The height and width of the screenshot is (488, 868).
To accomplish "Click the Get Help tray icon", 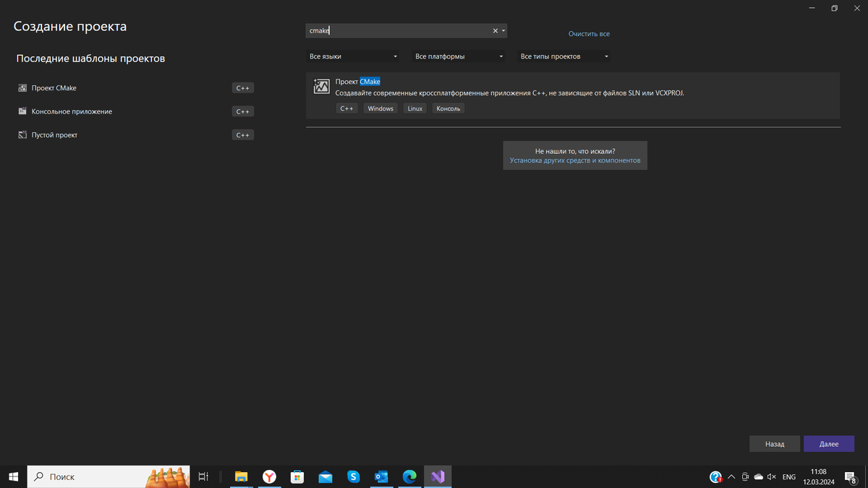I will click(x=715, y=476).
